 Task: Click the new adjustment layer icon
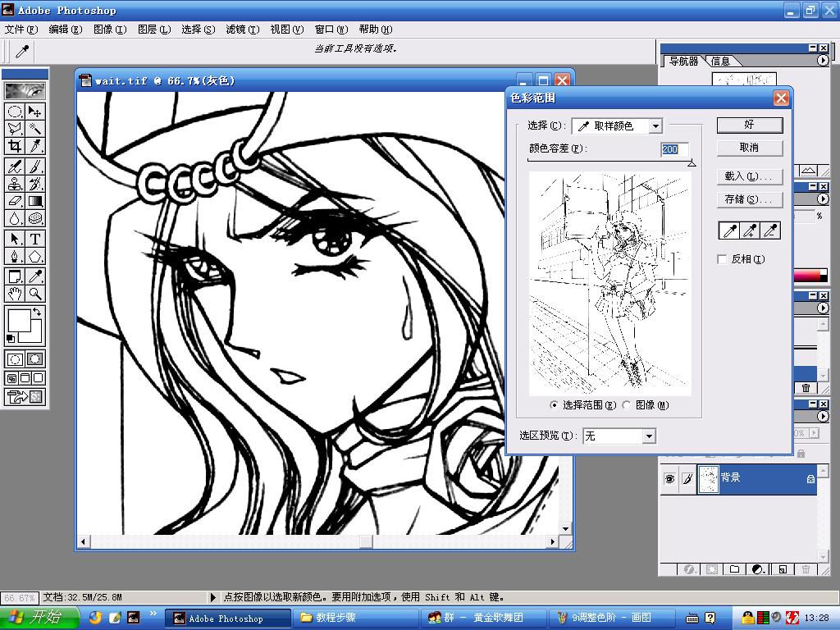pos(757,569)
